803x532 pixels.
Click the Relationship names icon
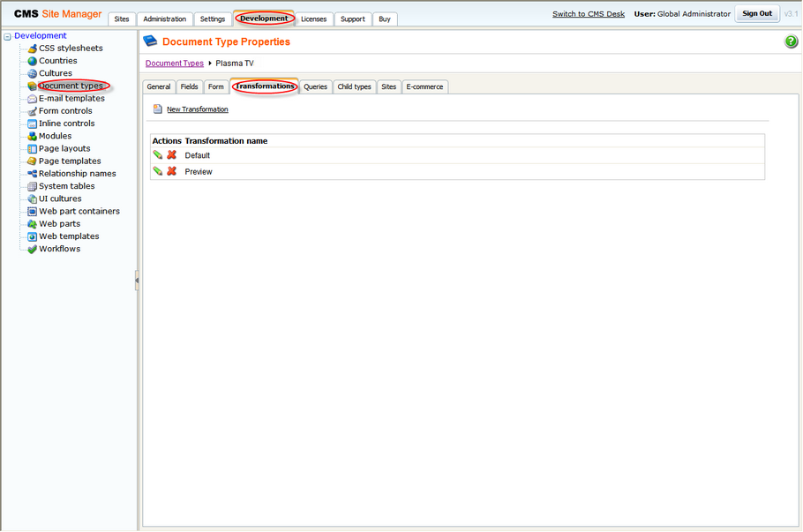coord(33,174)
